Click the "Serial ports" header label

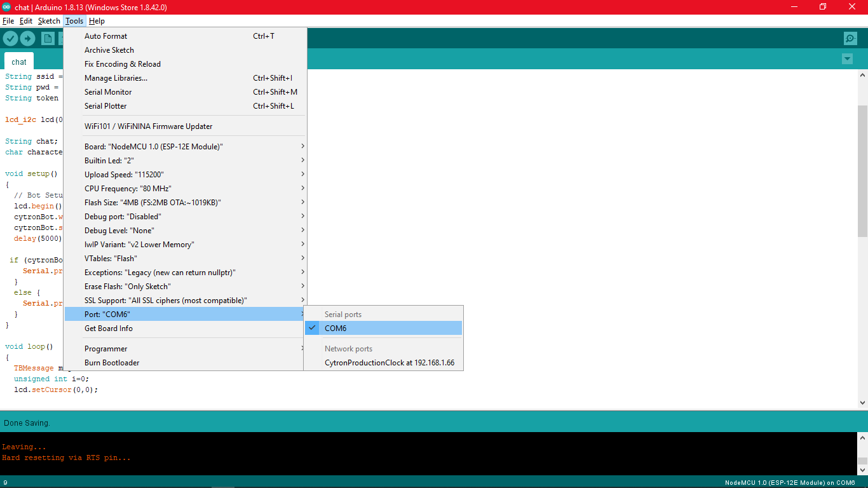[x=343, y=315]
